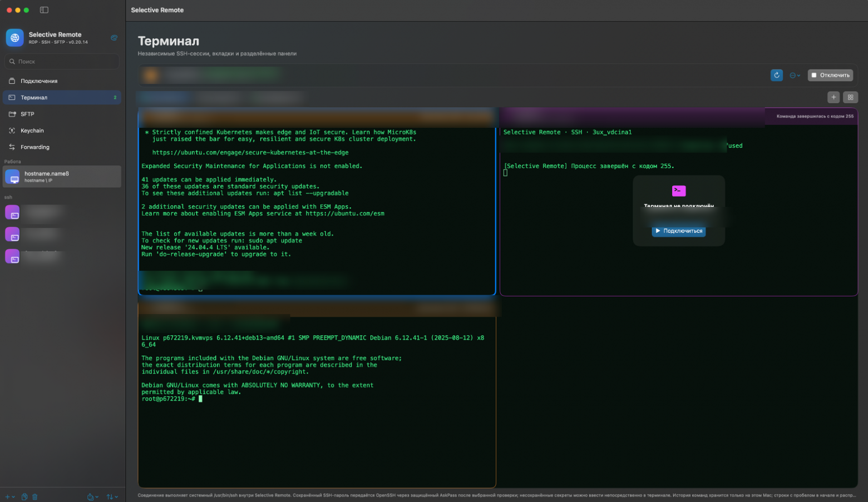
Task: Select third purple ssh connection icon
Action: click(x=12, y=256)
